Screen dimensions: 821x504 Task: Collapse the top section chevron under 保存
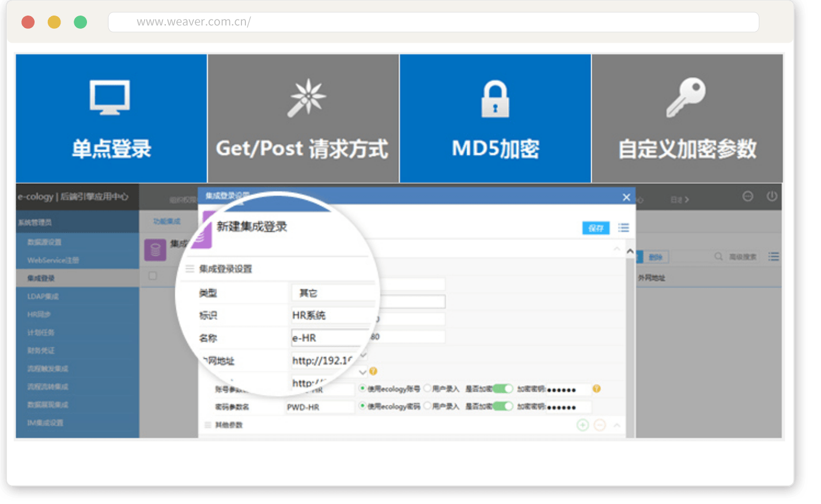click(x=616, y=249)
